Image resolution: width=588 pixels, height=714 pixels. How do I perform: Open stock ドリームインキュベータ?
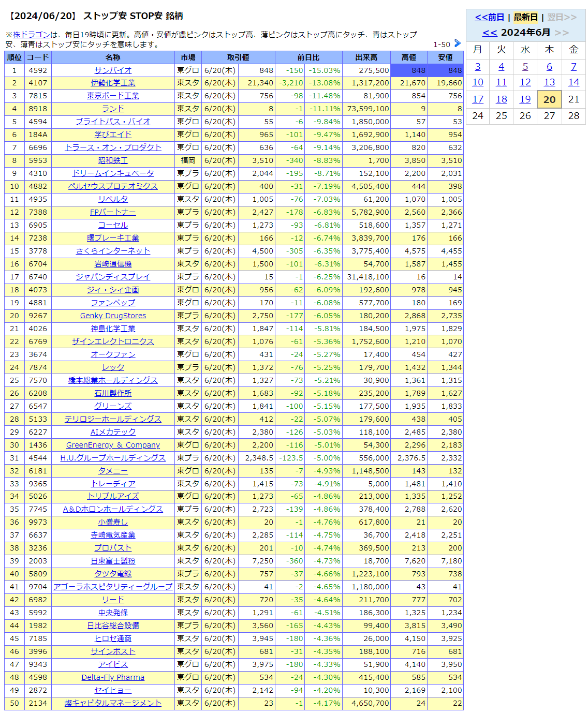click(x=113, y=174)
